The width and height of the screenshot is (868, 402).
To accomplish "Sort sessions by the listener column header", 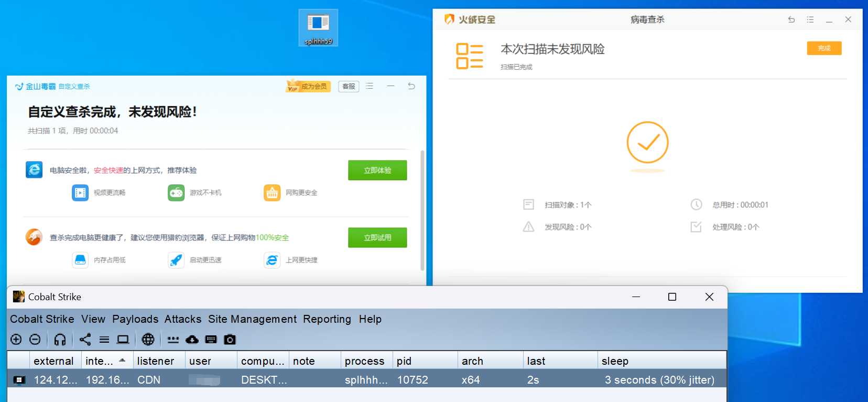I will [159, 361].
